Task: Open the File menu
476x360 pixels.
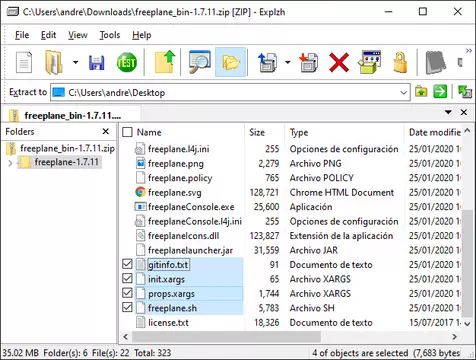Action: 22,35
